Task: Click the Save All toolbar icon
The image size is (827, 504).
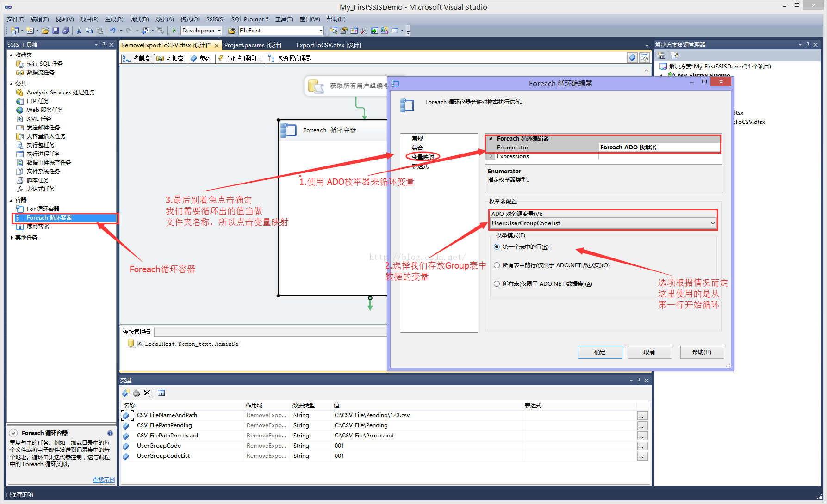Action: [x=66, y=31]
